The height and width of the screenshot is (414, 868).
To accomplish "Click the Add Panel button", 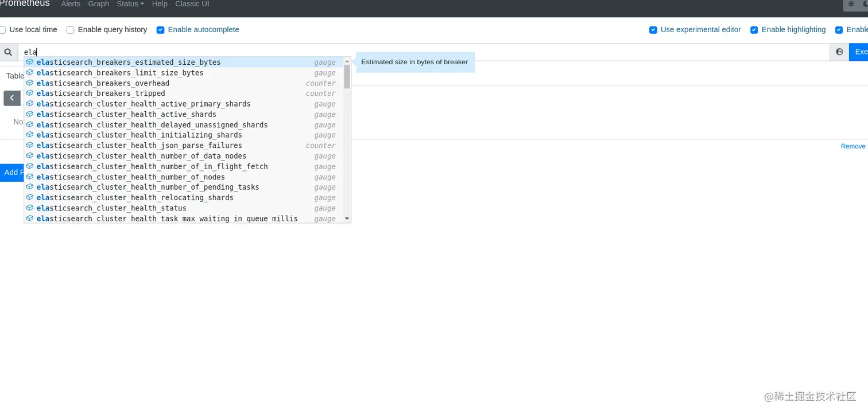I will point(11,172).
